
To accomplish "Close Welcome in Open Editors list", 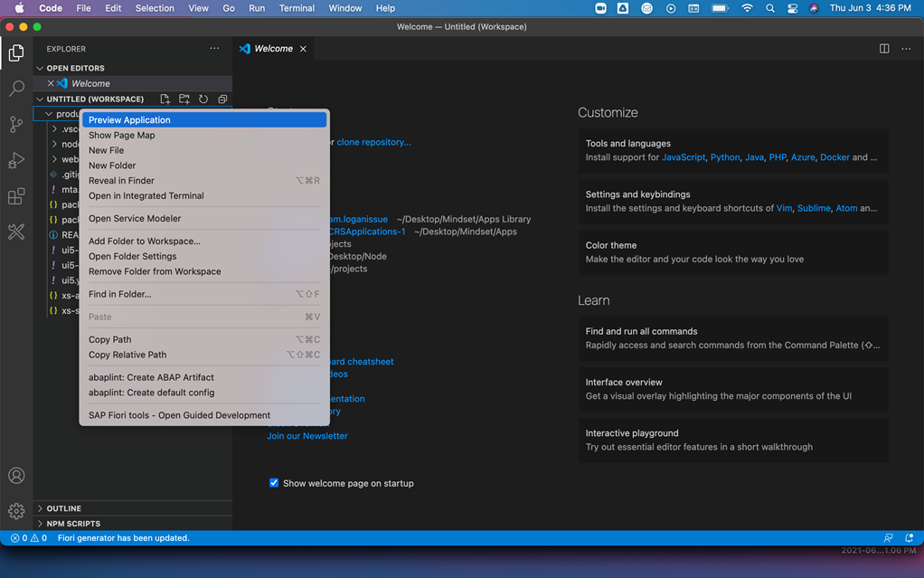I will click(x=51, y=83).
